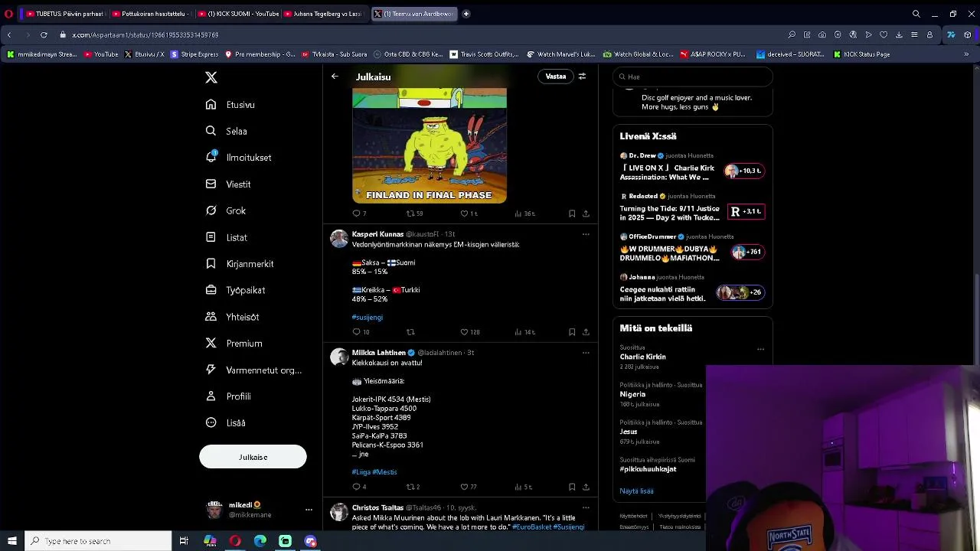Focus the Hae search field
This screenshot has width=980, height=551.
693,77
